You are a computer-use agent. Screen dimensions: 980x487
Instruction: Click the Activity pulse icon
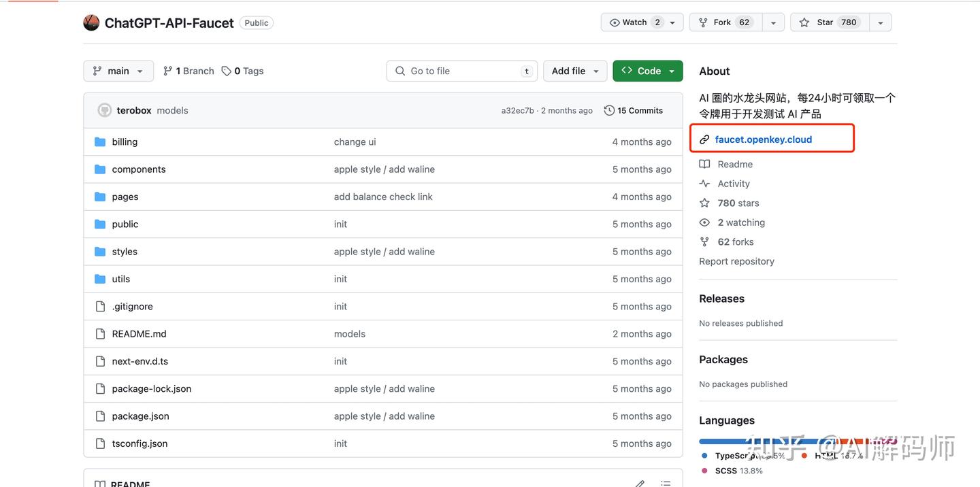pos(704,184)
